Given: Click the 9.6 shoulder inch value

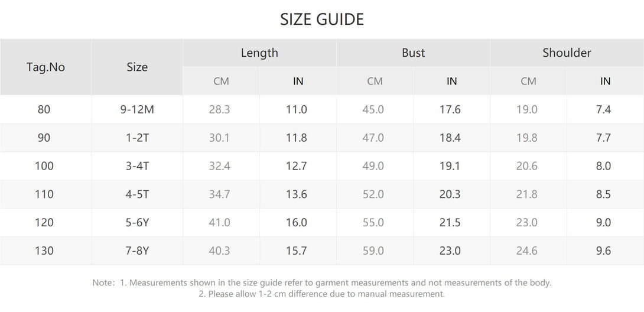Looking at the screenshot, I should [x=603, y=251].
